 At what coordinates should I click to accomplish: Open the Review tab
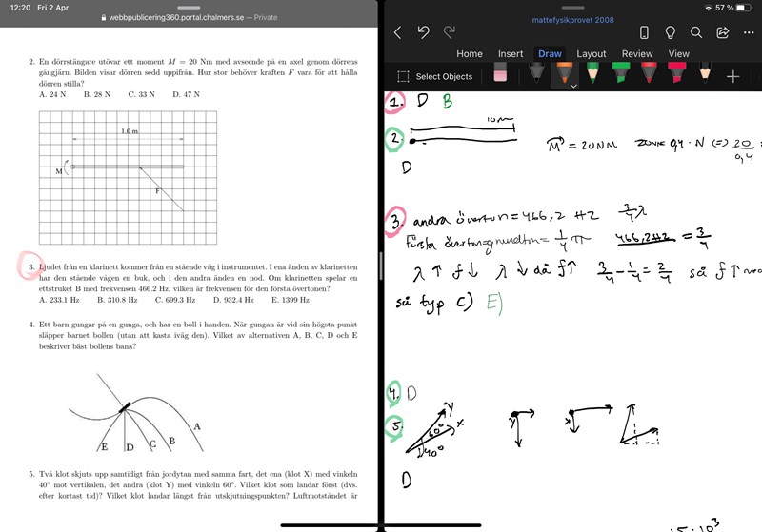637,54
